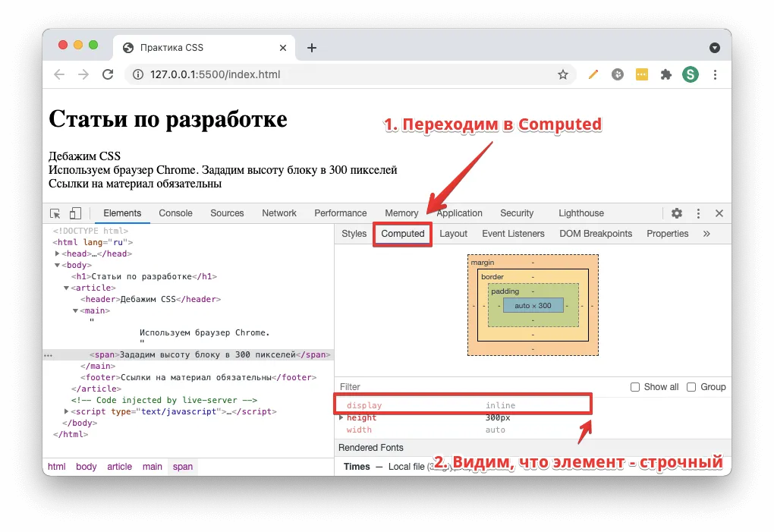Click the three dots beside span row
The width and height of the screenshot is (774, 532).
pos(49,355)
